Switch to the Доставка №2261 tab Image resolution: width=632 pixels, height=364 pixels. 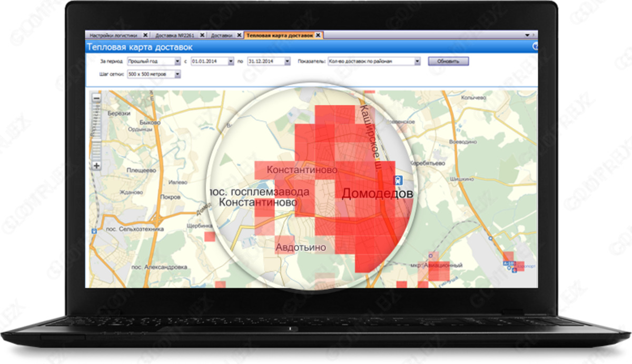tap(175, 35)
